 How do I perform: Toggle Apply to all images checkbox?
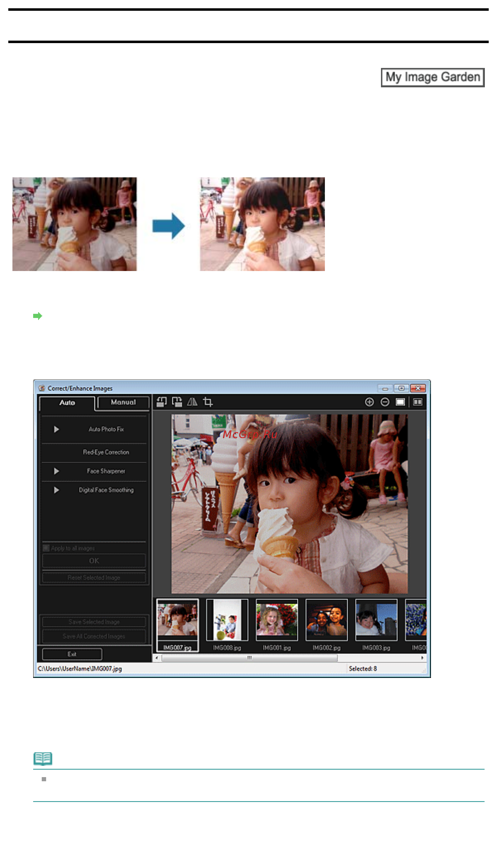click(x=46, y=548)
